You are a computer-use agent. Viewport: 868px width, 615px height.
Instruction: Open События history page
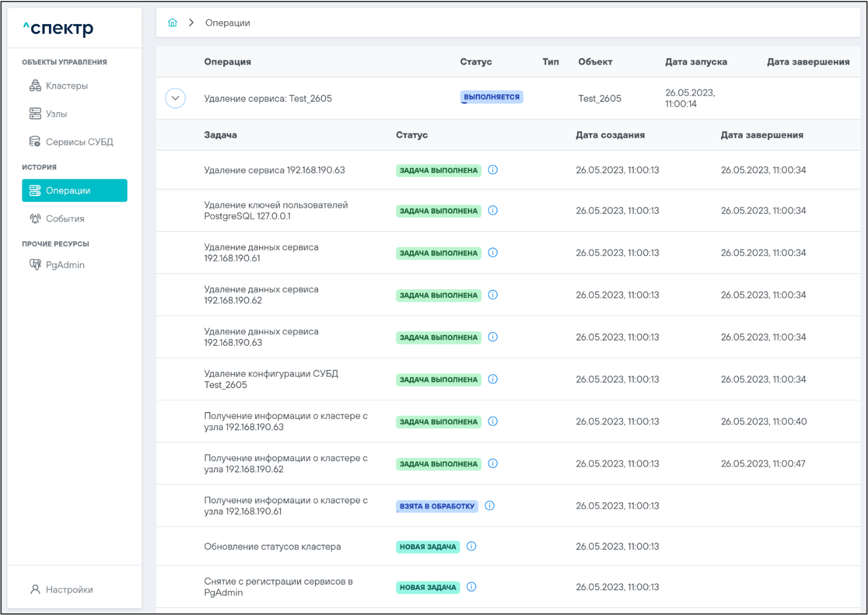click(65, 218)
